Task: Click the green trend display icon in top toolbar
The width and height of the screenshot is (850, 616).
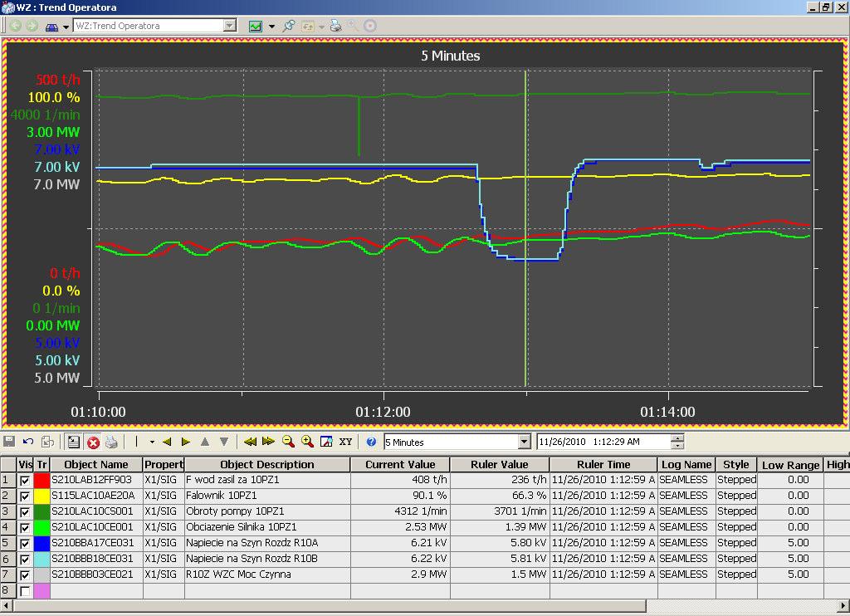Action: coord(256,26)
